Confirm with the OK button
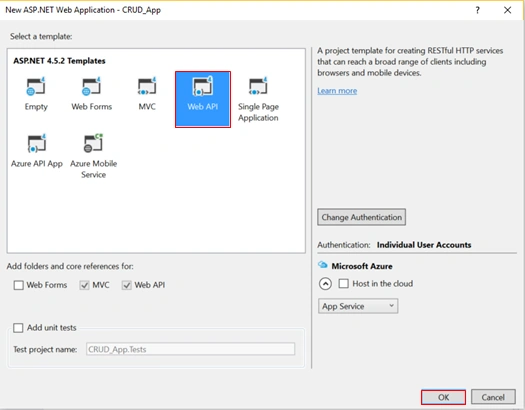Screen dimensions: 525x410 (x=443, y=397)
